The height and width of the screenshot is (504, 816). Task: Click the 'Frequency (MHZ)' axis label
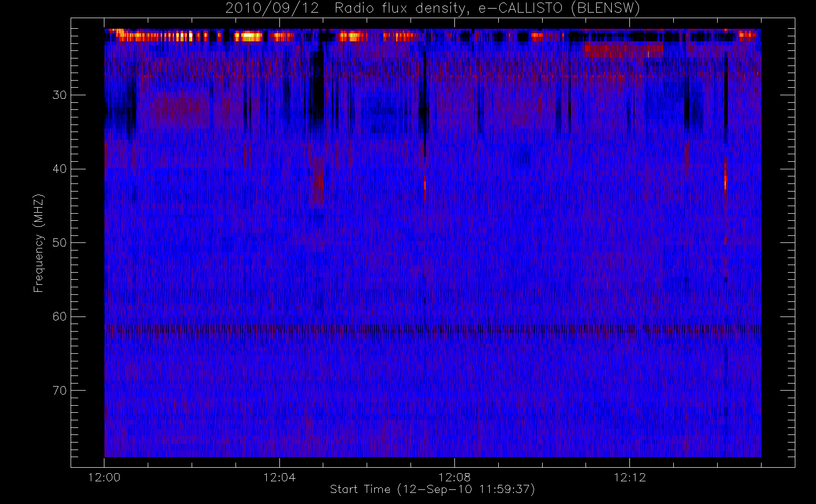point(39,243)
